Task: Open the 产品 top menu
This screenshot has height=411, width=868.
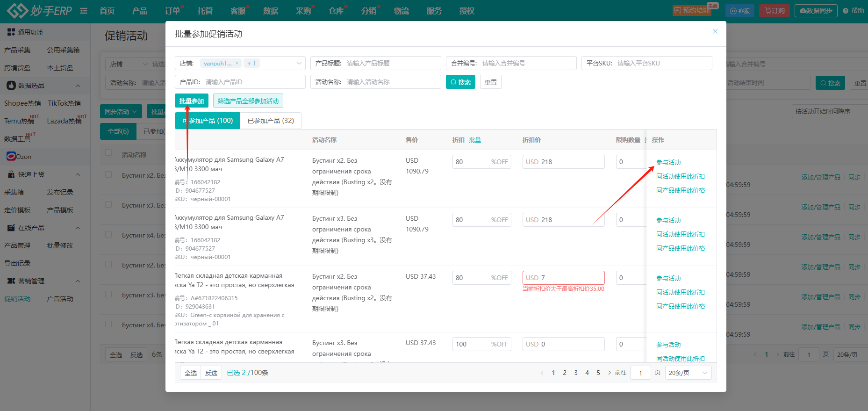Action: coord(140,11)
